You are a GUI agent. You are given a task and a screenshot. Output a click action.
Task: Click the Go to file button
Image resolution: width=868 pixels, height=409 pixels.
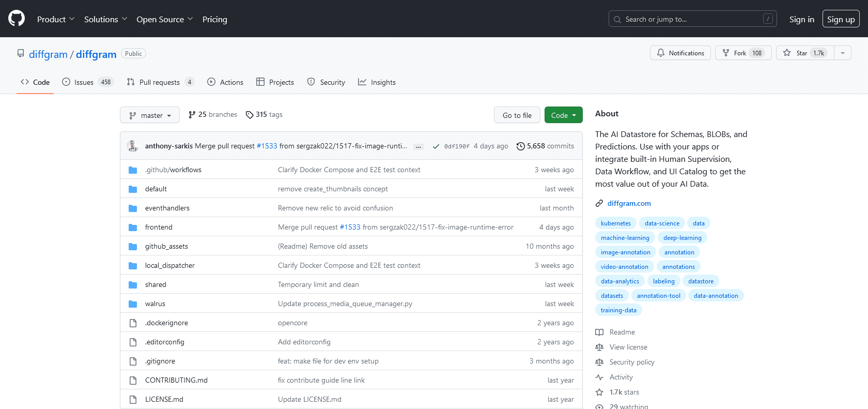[x=517, y=115]
